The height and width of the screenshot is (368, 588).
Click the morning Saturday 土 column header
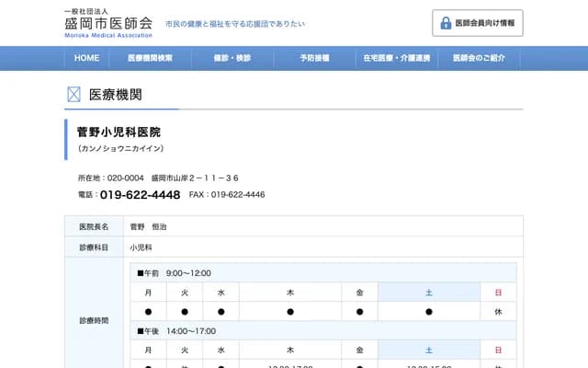(x=428, y=293)
